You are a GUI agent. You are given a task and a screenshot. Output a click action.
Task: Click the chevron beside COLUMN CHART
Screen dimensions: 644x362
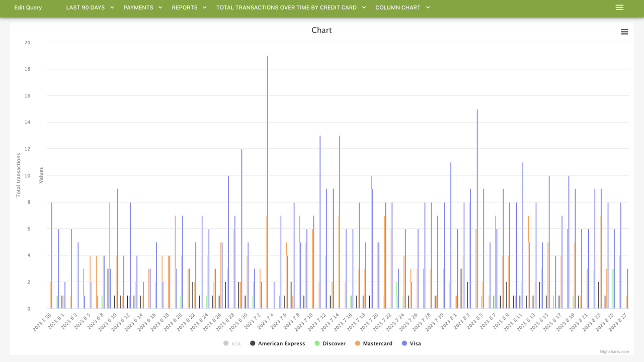428,8
